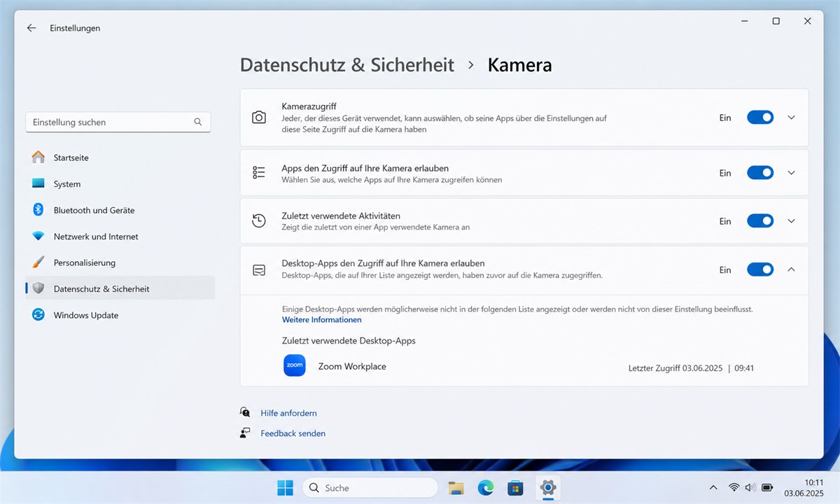Click the System monitor icon
Viewport: 840px width, 504px height.
(38, 183)
